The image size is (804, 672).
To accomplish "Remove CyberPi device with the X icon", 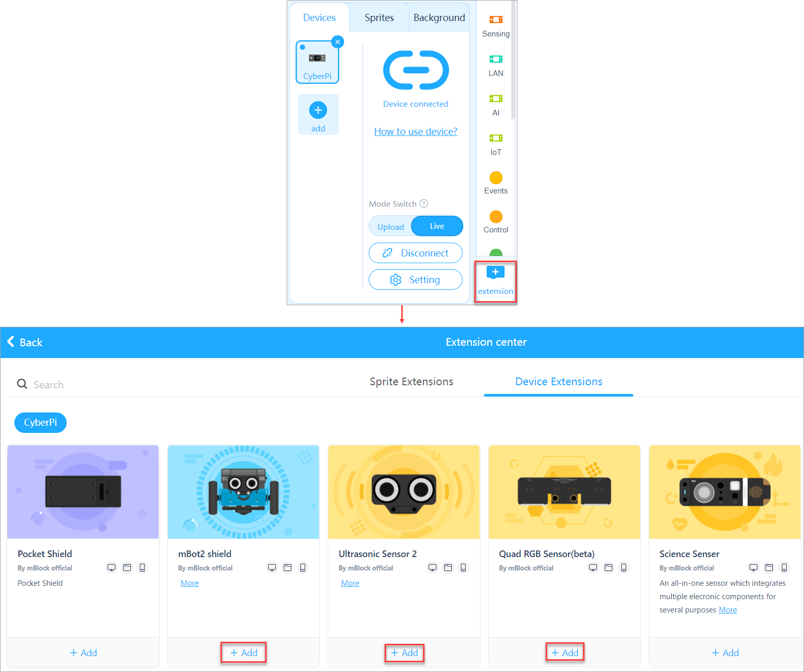I will pyautogui.click(x=337, y=42).
